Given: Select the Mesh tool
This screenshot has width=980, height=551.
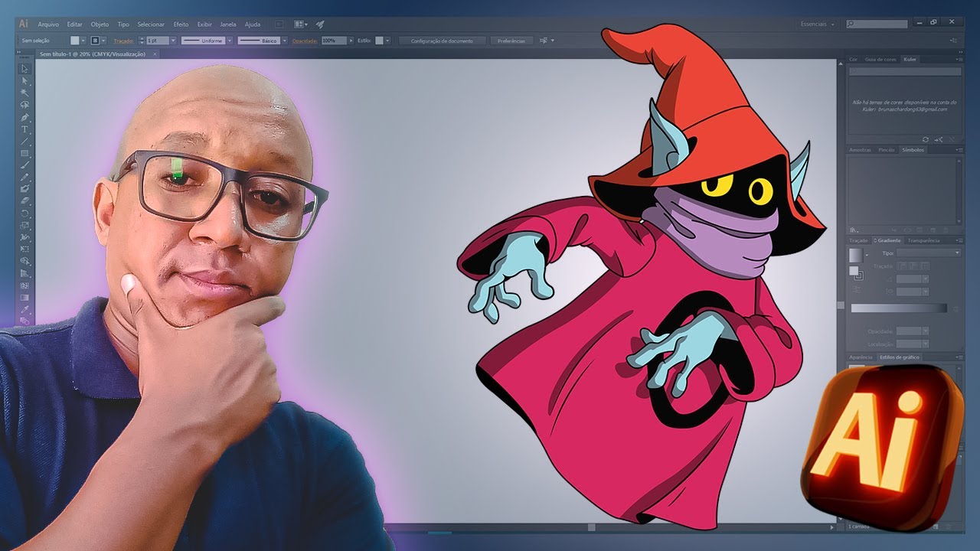Looking at the screenshot, I should pyautogui.click(x=24, y=285).
